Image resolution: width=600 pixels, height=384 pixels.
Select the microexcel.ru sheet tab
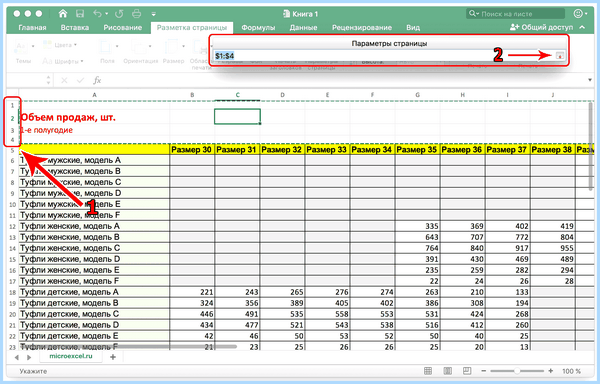point(71,356)
